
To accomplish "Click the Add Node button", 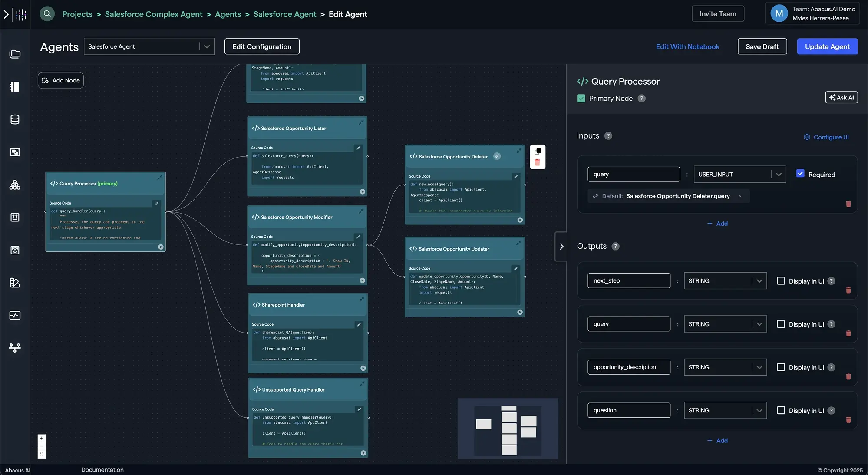I will (x=61, y=80).
